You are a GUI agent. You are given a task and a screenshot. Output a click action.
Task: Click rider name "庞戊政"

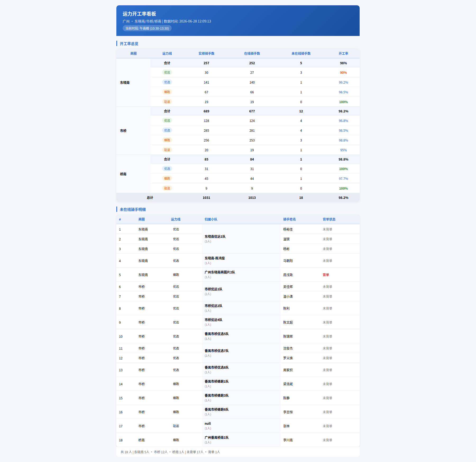point(288,275)
